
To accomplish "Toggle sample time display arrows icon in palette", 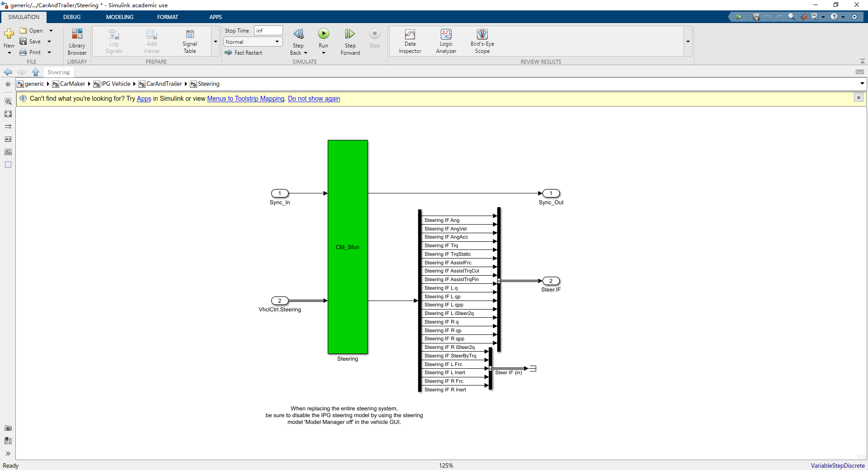I will pos(8,127).
